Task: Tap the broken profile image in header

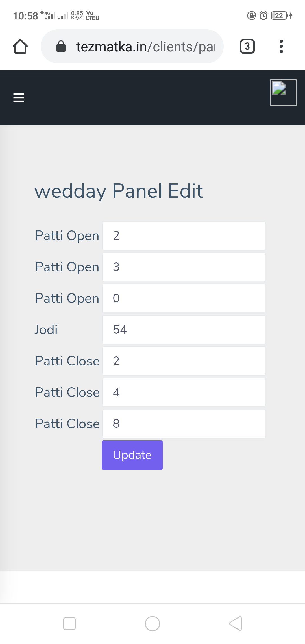Action: [x=283, y=92]
